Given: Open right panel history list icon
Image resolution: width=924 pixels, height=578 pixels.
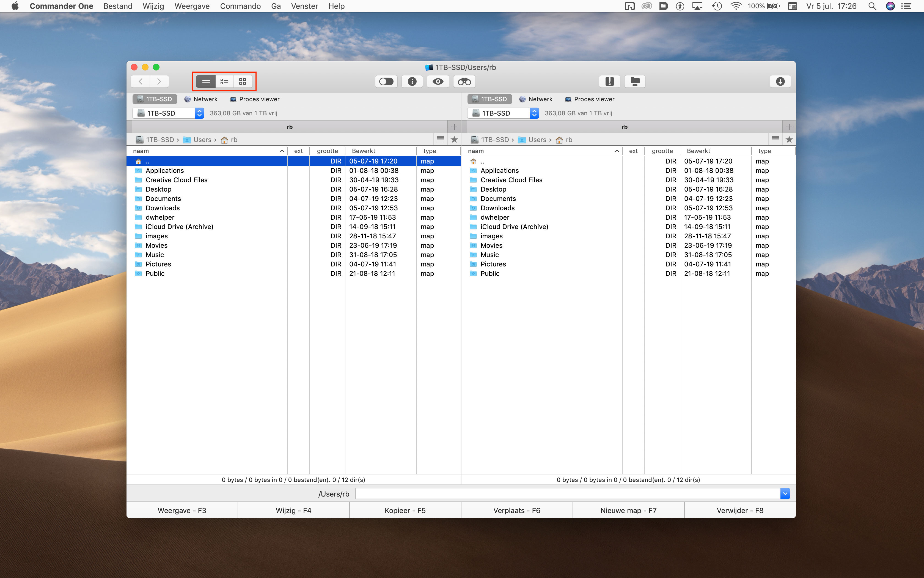Looking at the screenshot, I should pos(775,140).
